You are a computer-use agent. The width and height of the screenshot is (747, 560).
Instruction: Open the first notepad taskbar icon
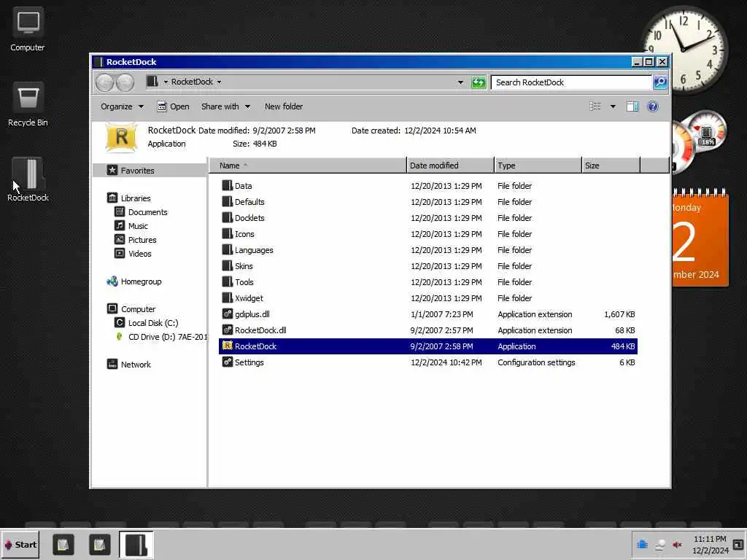pyautogui.click(x=63, y=545)
